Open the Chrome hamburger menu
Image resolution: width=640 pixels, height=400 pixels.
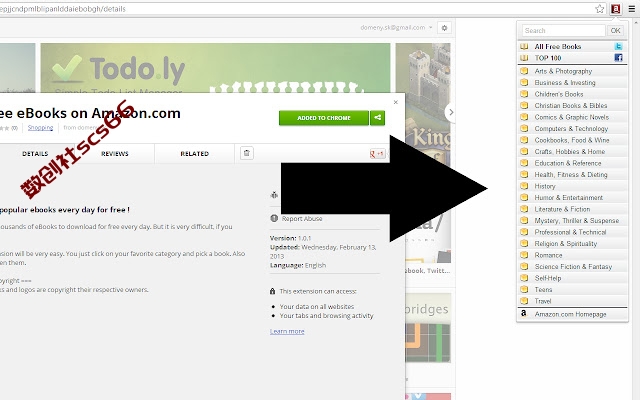click(631, 9)
